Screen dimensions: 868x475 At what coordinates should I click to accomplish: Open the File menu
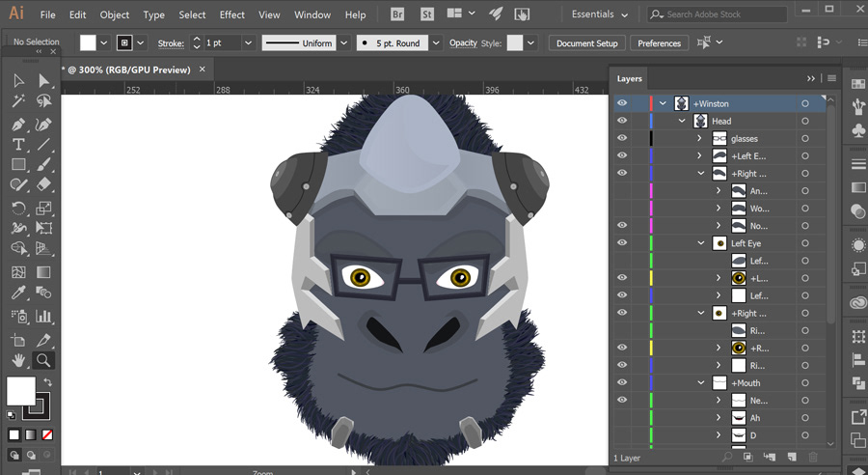[x=47, y=15]
